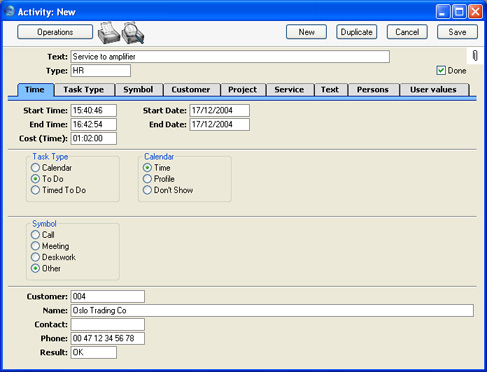
Task: Minimize the Activity window
Action: point(443,12)
